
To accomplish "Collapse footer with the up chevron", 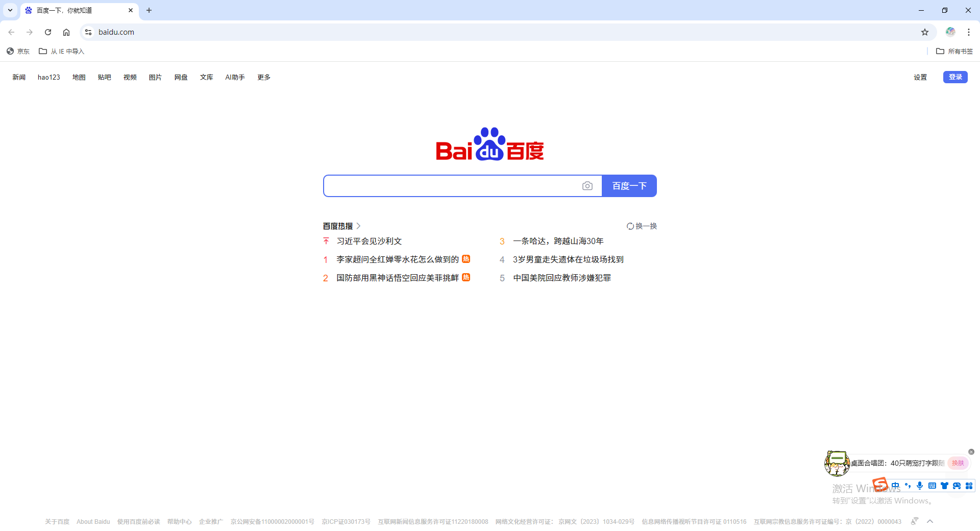I will [x=930, y=521].
